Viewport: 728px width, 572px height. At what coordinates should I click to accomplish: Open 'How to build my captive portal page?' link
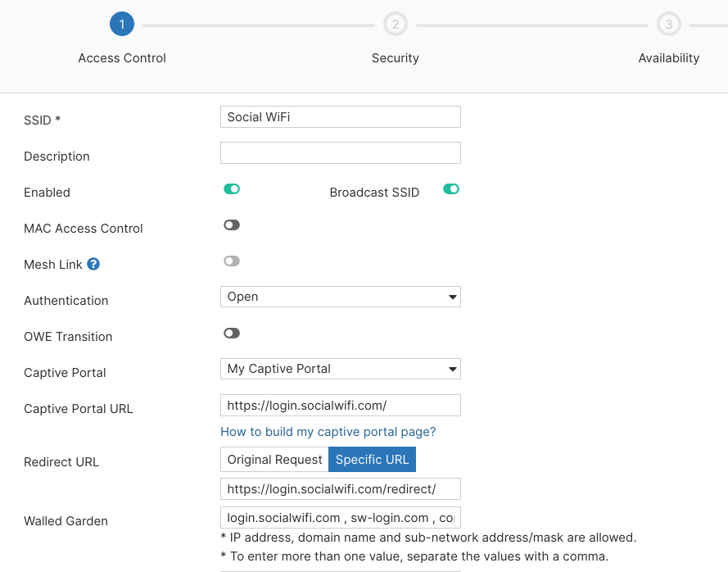[328, 432]
